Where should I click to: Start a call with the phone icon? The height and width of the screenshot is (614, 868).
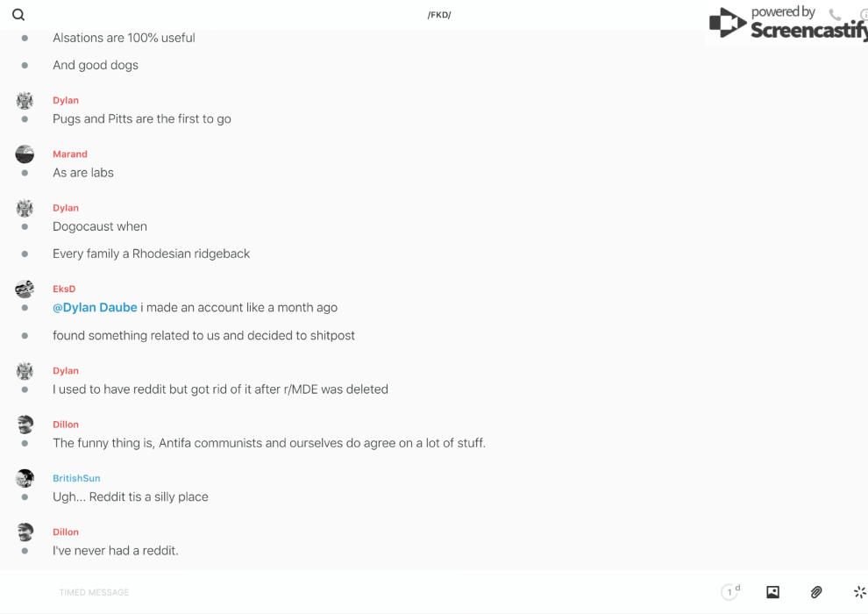pos(835,15)
